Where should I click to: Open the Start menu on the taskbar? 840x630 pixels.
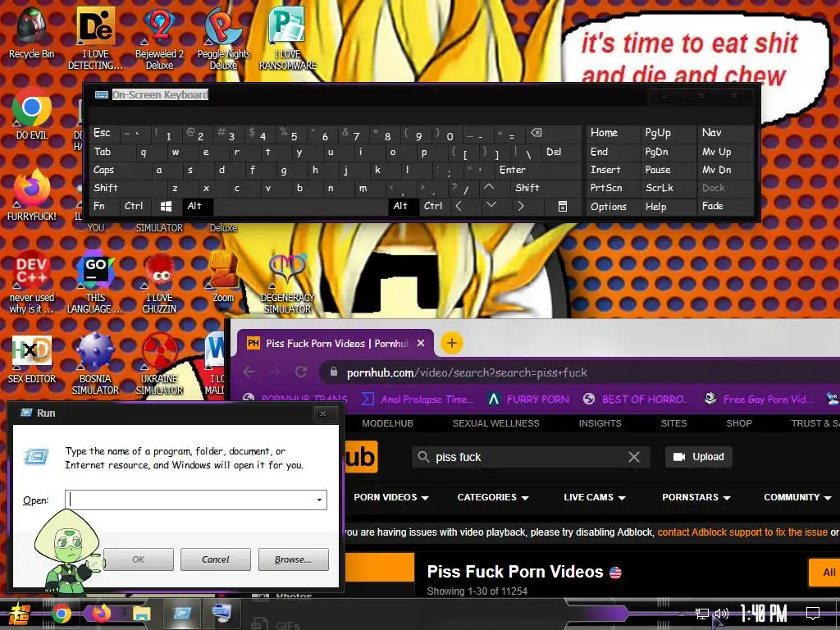(x=19, y=614)
